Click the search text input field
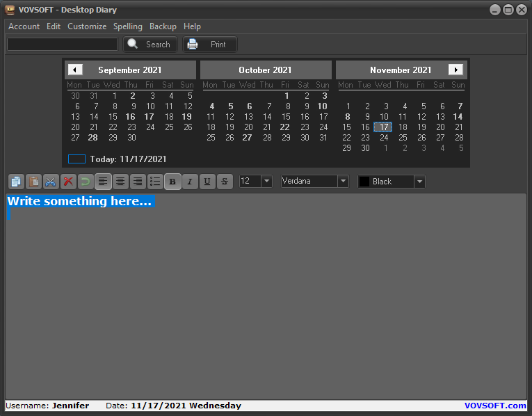This screenshot has height=416, width=532. (63, 45)
